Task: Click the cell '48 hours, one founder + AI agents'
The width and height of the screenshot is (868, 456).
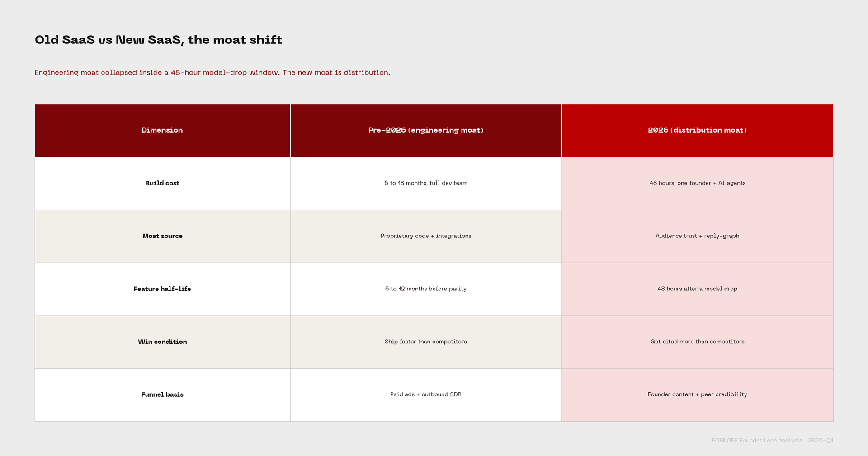Action: coord(698,183)
